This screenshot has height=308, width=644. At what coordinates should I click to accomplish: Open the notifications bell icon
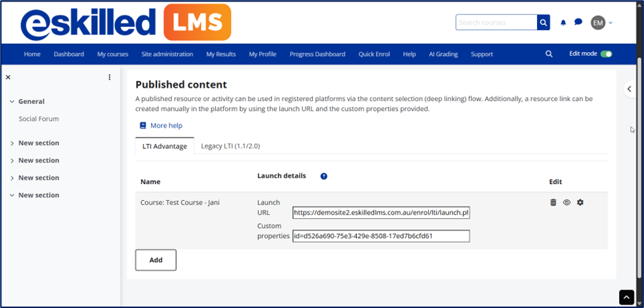point(563,23)
